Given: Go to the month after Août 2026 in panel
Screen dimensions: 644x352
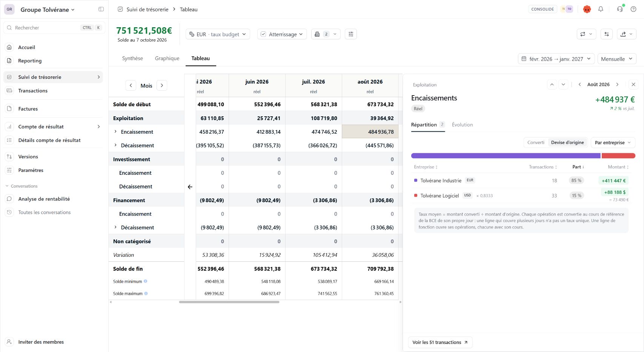Looking at the screenshot, I should pyautogui.click(x=617, y=85).
